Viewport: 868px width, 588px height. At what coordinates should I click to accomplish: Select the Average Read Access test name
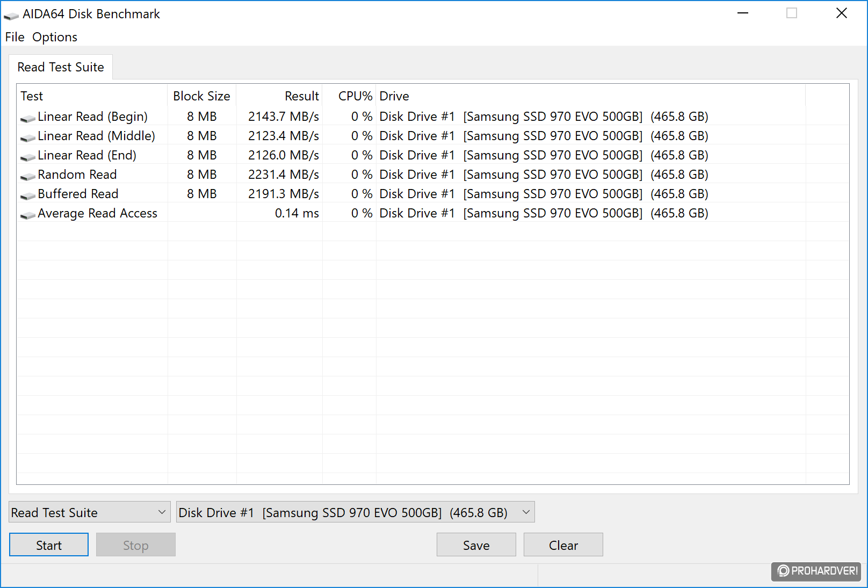97,213
